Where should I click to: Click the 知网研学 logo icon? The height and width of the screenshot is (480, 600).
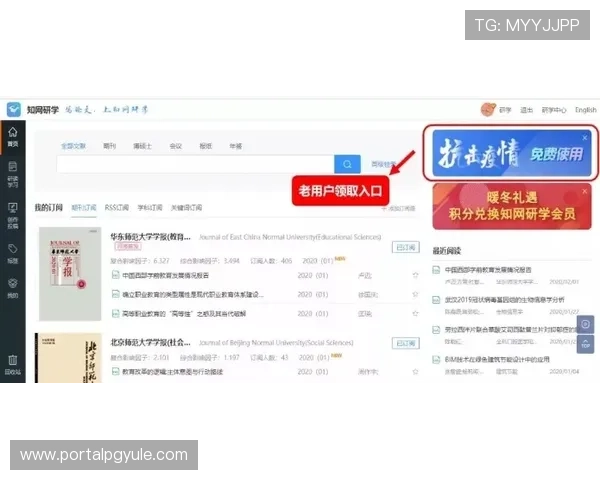coord(14,109)
